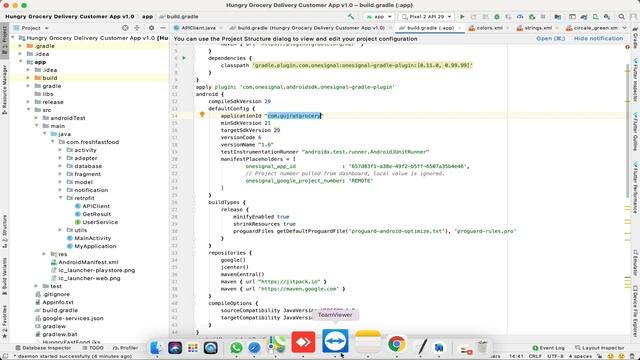The width and height of the screenshot is (640, 360).
Task: Click the app breadcrumb in navigation bar
Action: point(147,17)
